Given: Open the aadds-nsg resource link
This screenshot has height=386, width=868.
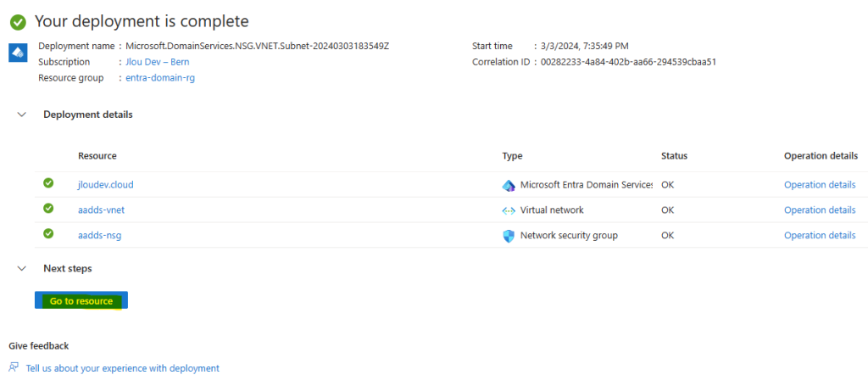Looking at the screenshot, I should pos(100,235).
